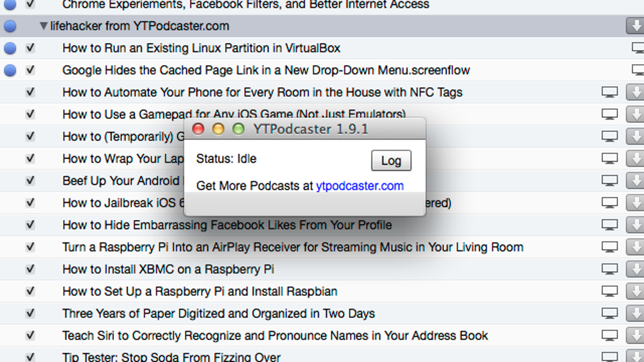Image resolution: width=644 pixels, height=362 pixels.
Task: Uncheck Google Hides the Cached Page Link episode
Action: tap(30, 70)
